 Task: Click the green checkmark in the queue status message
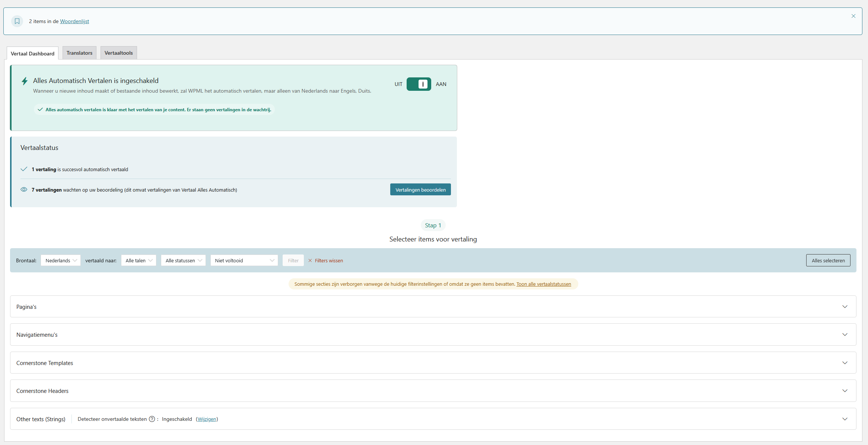click(x=40, y=109)
